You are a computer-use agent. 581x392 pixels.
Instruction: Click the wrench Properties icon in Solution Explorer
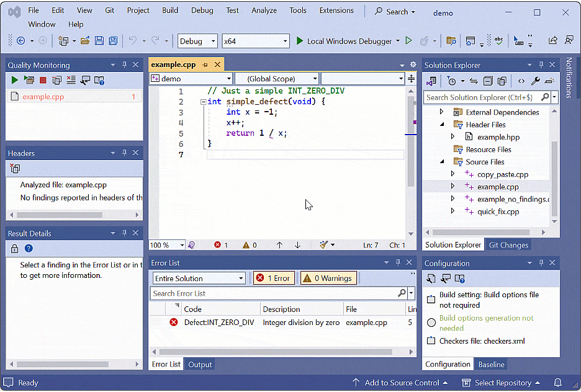(535, 81)
